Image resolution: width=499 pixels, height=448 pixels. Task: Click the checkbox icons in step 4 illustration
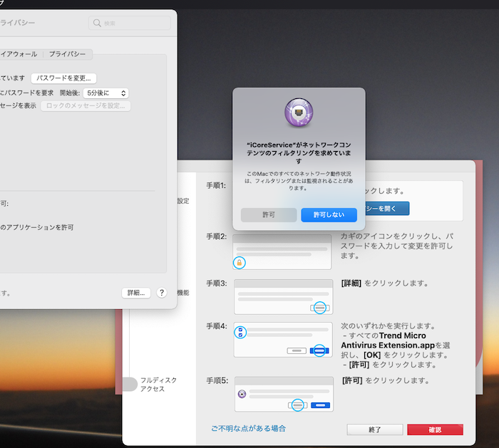(x=240, y=332)
